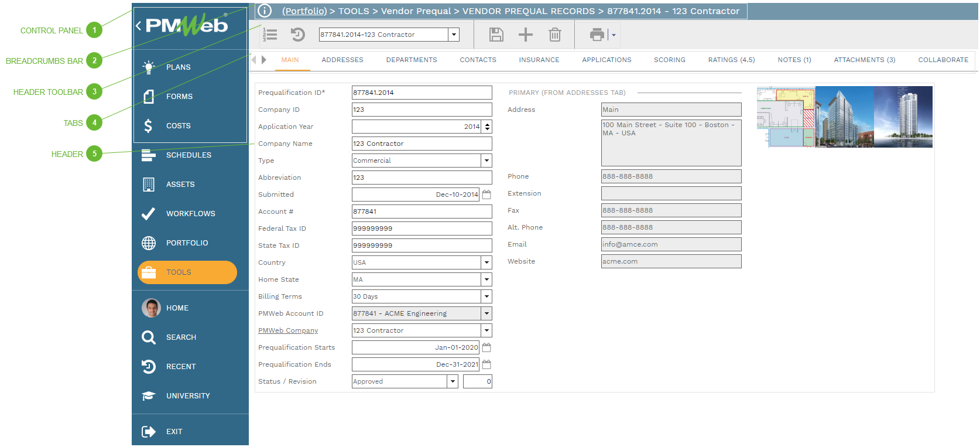Open calendar picker for Submitted date
Image resolution: width=980 pixels, height=447 pixels.
click(486, 195)
